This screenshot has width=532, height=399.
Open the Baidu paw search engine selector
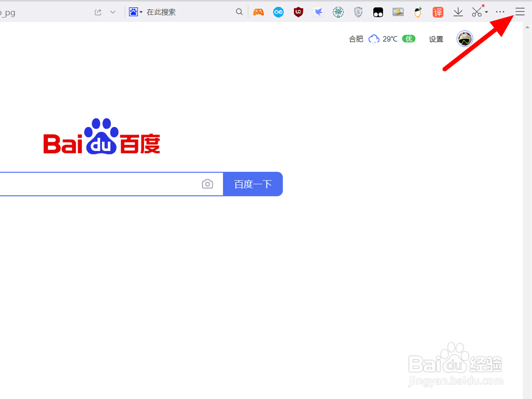tap(135, 12)
